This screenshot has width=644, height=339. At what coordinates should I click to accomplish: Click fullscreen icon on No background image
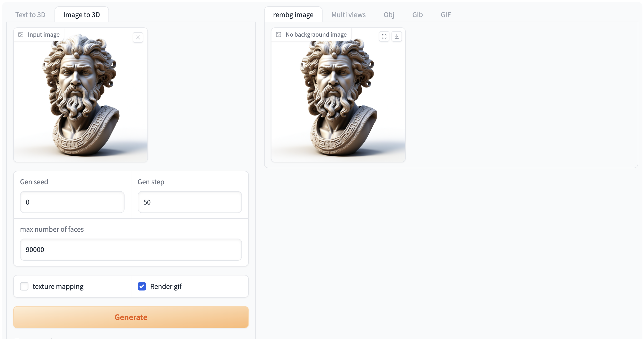(x=384, y=36)
